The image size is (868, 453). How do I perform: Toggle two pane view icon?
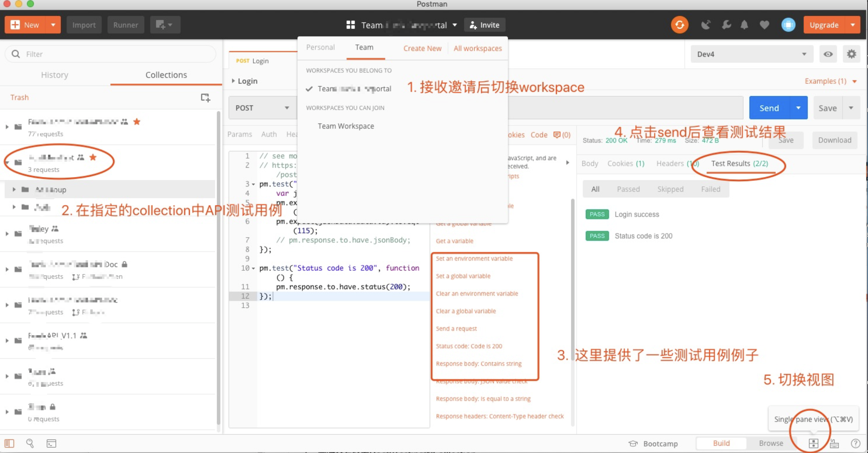pyautogui.click(x=813, y=443)
